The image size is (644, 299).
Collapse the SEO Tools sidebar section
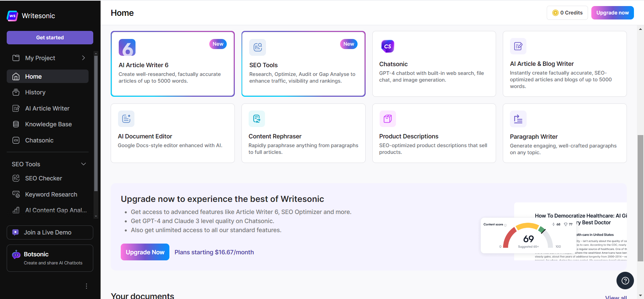point(84,164)
